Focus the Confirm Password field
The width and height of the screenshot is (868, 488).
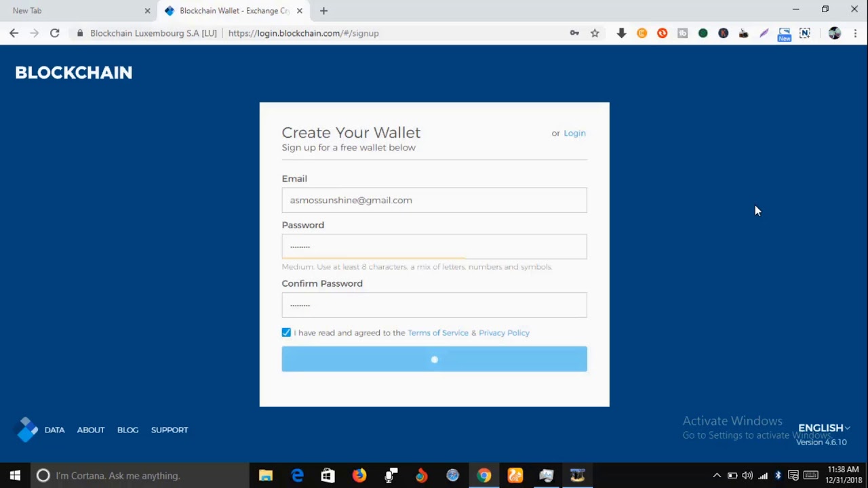(x=434, y=305)
